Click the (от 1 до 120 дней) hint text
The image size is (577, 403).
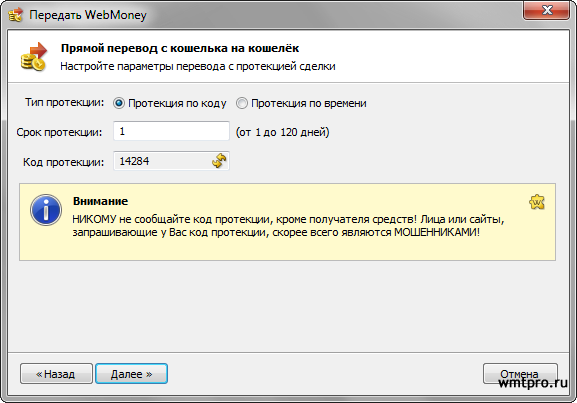point(282,132)
